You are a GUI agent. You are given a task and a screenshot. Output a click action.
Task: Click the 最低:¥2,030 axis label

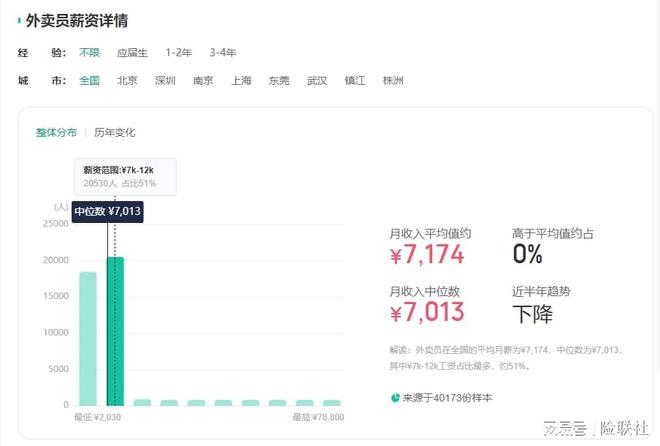tap(97, 417)
